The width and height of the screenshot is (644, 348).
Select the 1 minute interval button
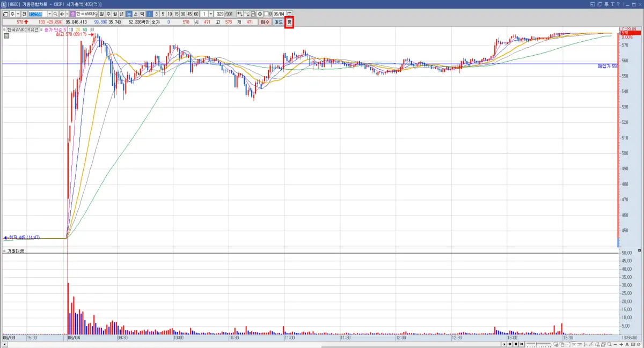tap(149, 13)
